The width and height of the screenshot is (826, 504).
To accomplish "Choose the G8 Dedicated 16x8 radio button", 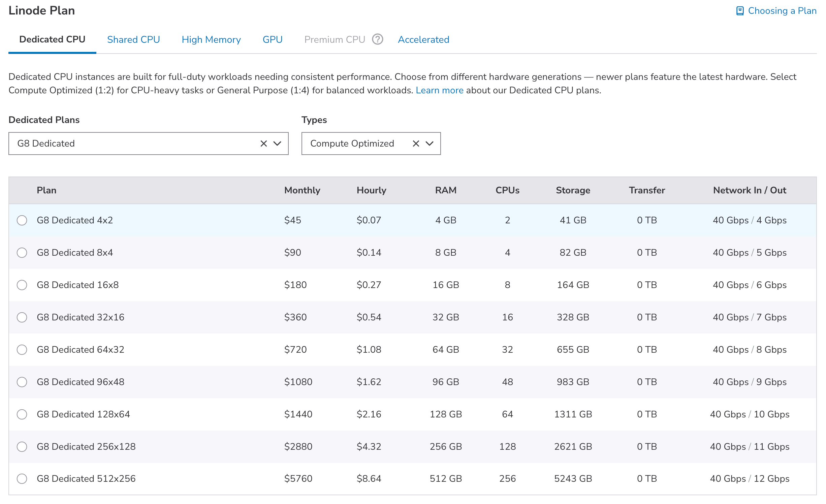I will [x=22, y=285].
